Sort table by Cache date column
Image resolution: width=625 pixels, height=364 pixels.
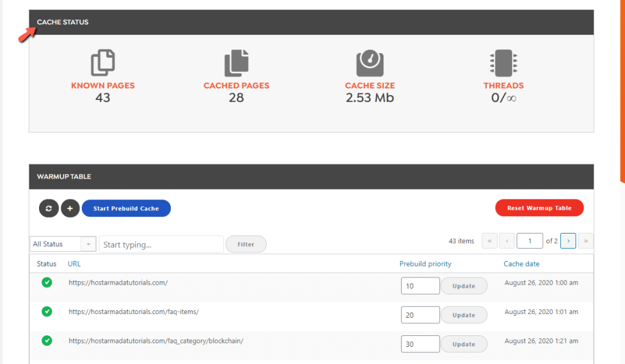521,263
